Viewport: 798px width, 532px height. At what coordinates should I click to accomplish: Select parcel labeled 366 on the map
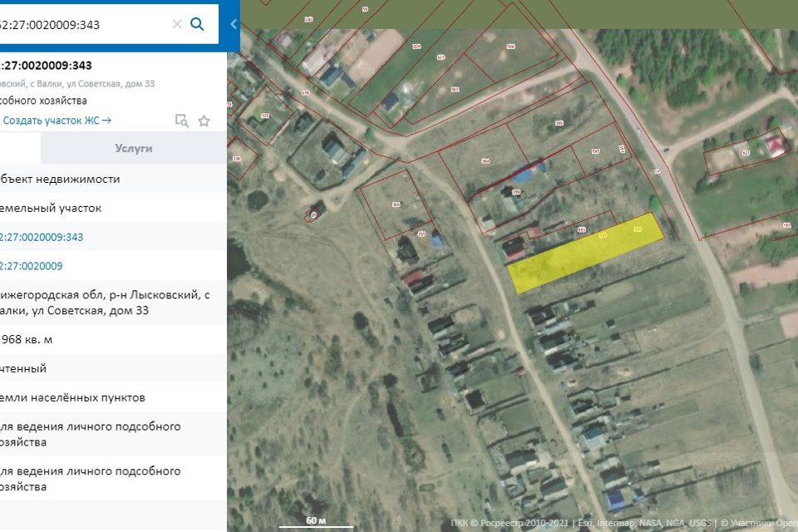pos(396,204)
